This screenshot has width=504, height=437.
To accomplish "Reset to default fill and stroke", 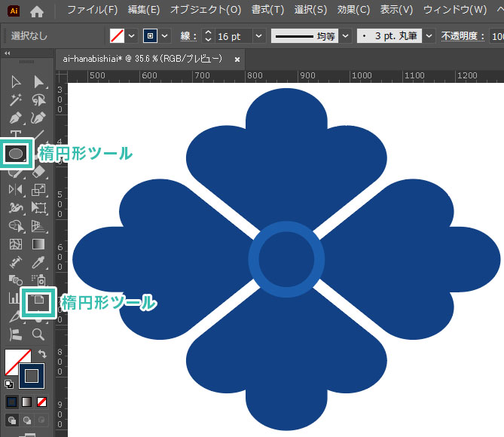I will pos(9,384).
